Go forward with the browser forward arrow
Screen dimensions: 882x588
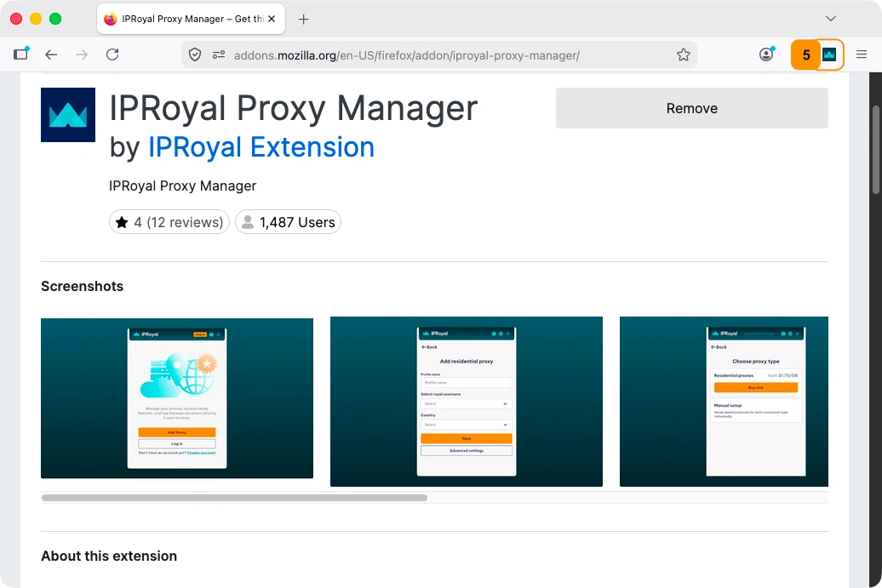tap(82, 54)
